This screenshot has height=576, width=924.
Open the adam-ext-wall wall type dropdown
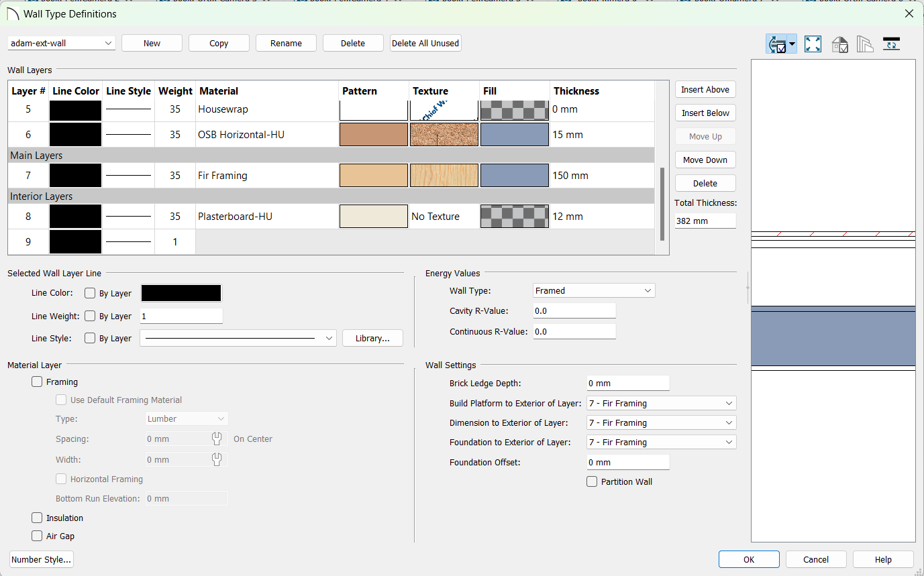pyautogui.click(x=62, y=43)
